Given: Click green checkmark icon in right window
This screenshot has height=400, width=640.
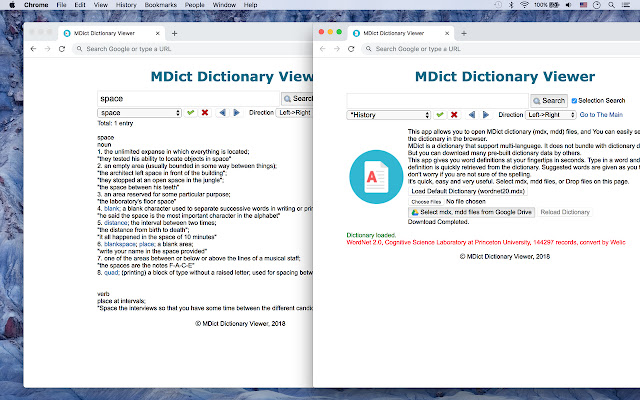Looking at the screenshot, I should tap(440, 115).
